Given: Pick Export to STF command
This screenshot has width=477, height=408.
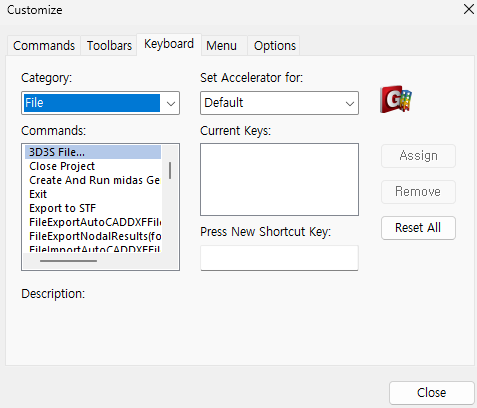Looking at the screenshot, I should (93, 208).
